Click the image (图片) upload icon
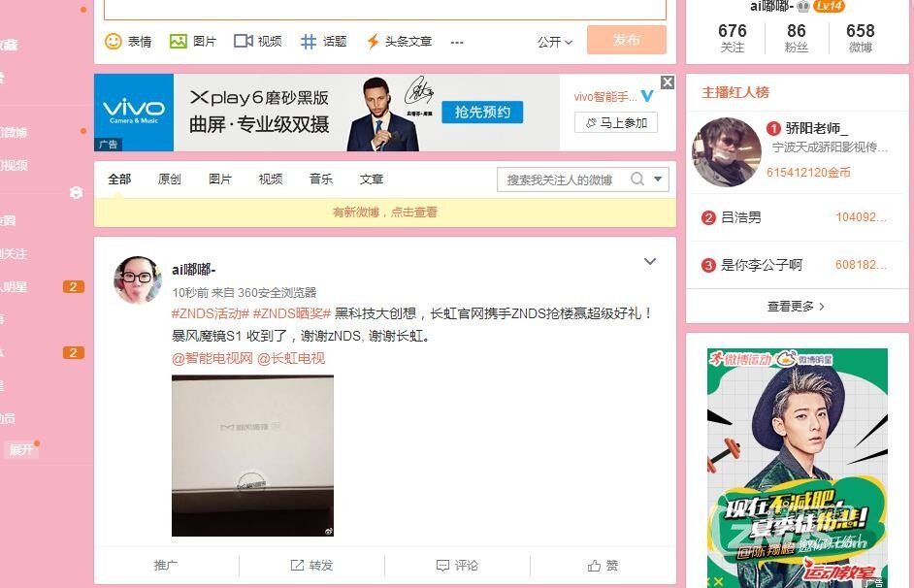 tap(178, 42)
